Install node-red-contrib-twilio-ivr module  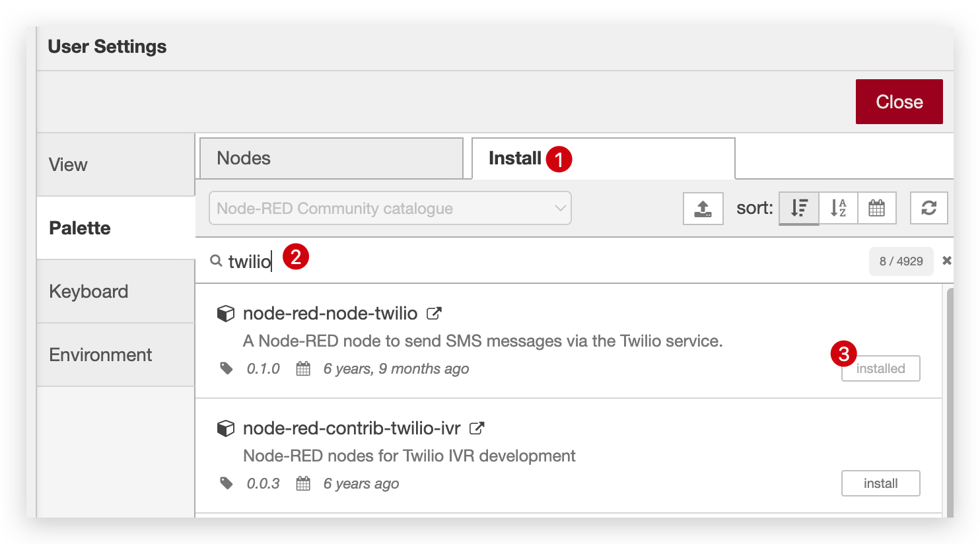click(x=881, y=483)
